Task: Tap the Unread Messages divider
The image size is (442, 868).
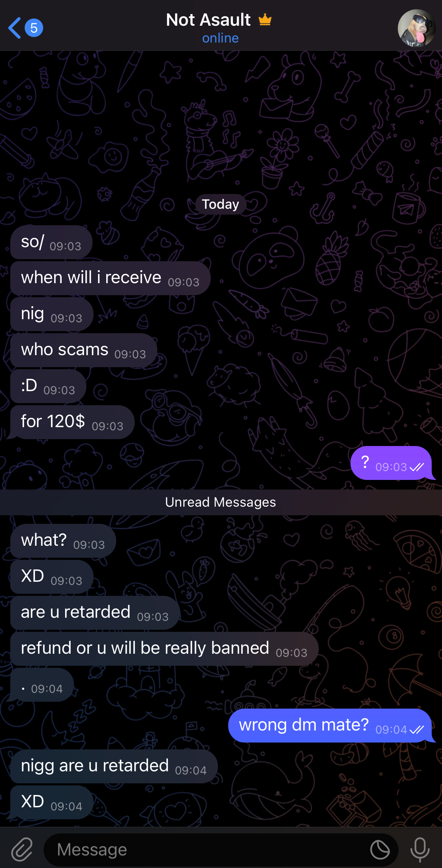Action: [221, 502]
